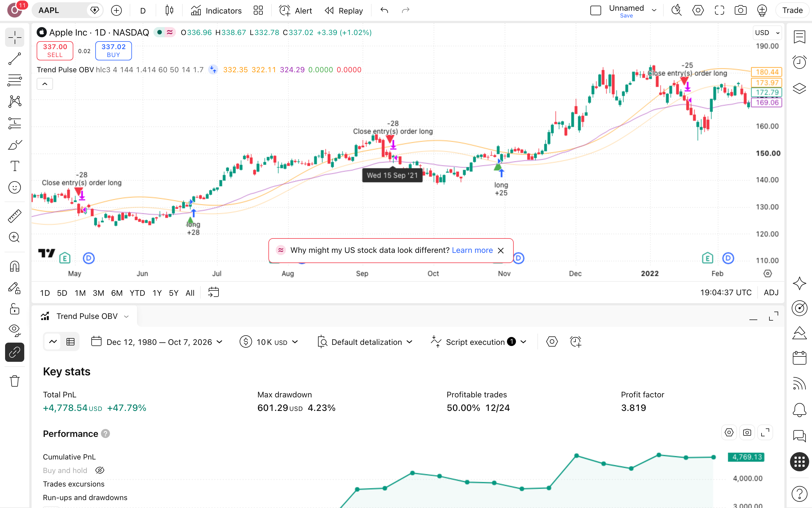812x508 pixels.
Task: Open the Trade panel
Action: pos(792,10)
